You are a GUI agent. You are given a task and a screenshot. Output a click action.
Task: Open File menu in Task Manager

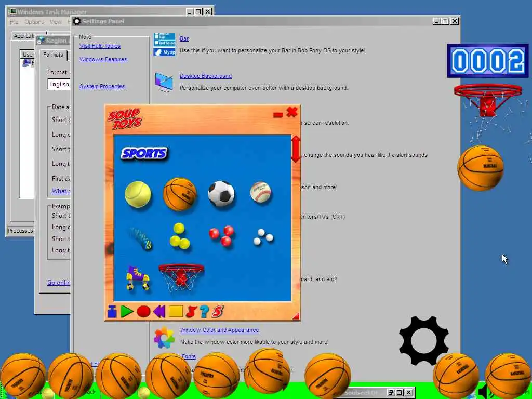point(14,22)
